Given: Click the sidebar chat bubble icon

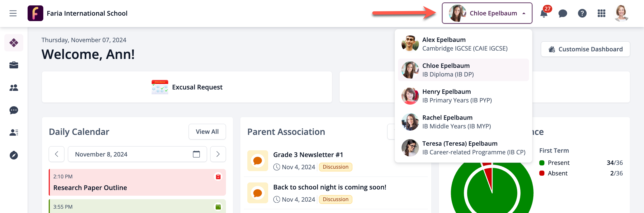Looking at the screenshot, I should click(14, 110).
